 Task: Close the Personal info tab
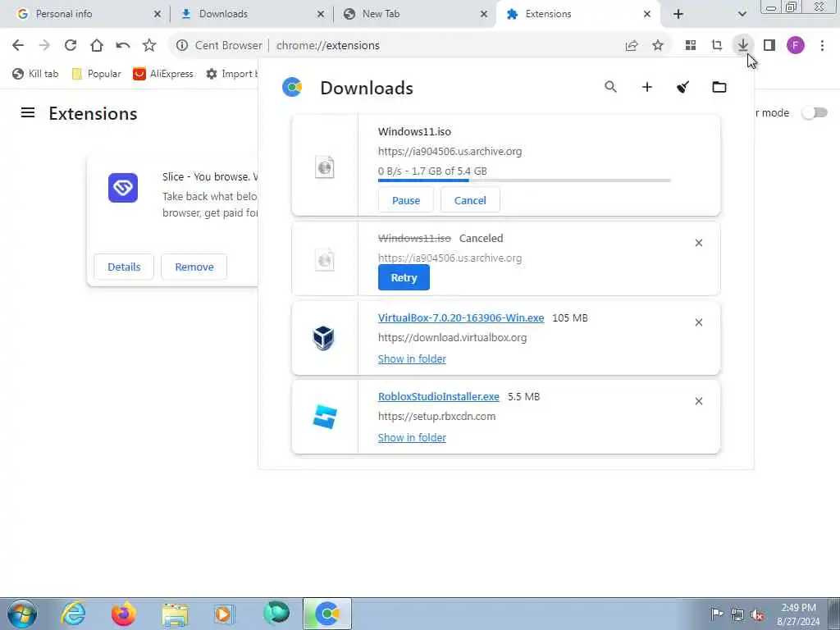coord(157,14)
